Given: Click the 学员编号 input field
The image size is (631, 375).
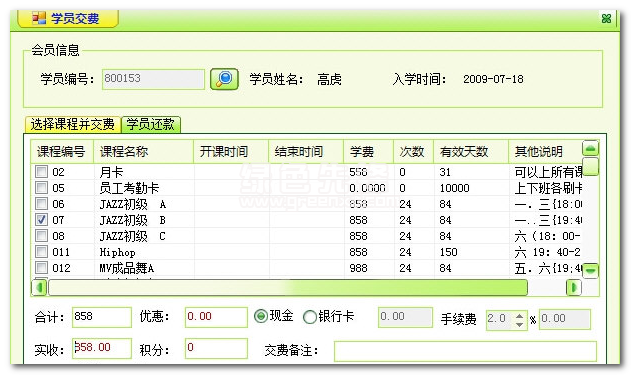Looking at the screenshot, I should pyautogui.click(x=153, y=79).
